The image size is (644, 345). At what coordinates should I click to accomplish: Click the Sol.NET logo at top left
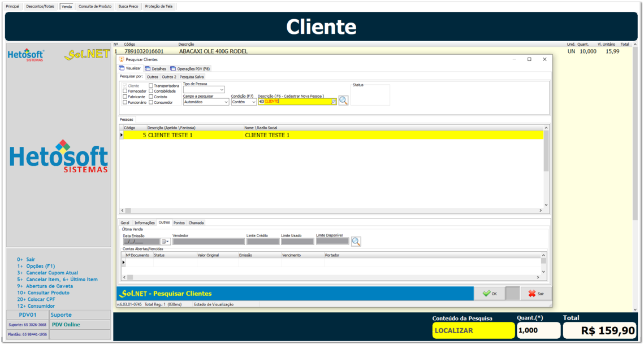coord(87,55)
